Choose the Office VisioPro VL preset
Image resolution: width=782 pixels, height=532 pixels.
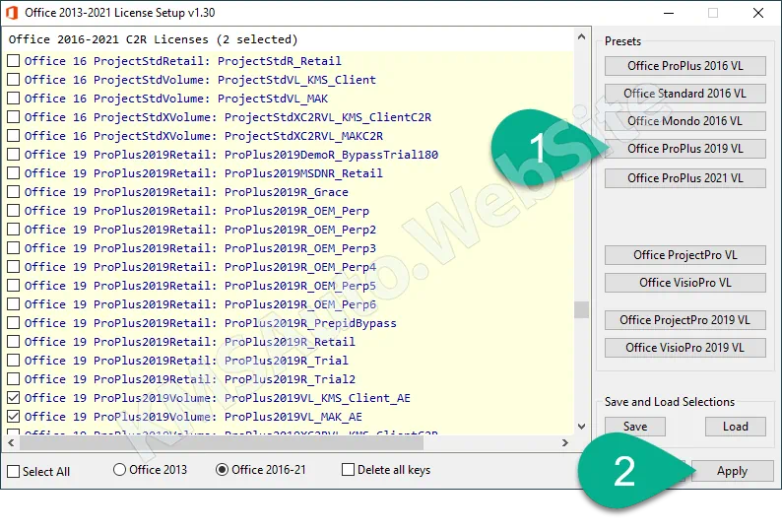[685, 283]
